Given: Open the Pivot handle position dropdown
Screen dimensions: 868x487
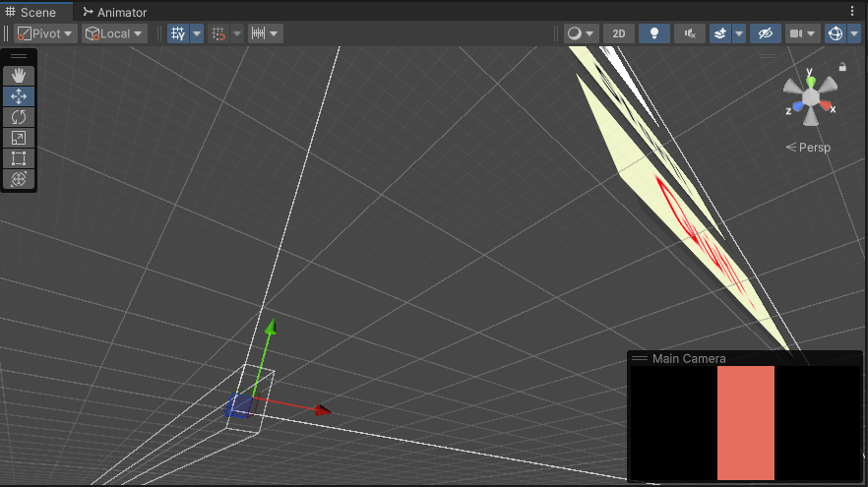Looking at the screenshot, I should (x=46, y=33).
